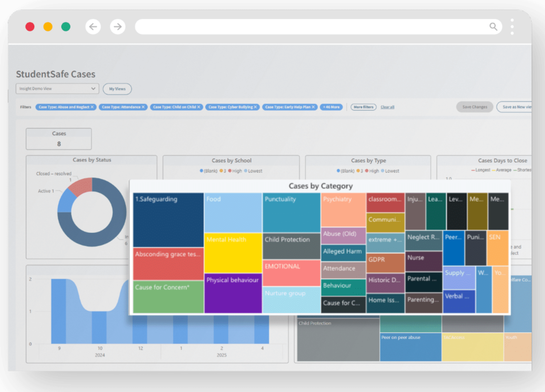This screenshot has width=545, height=392.
Task: Click the Cases count card
Action: click(x=59, y=139)
